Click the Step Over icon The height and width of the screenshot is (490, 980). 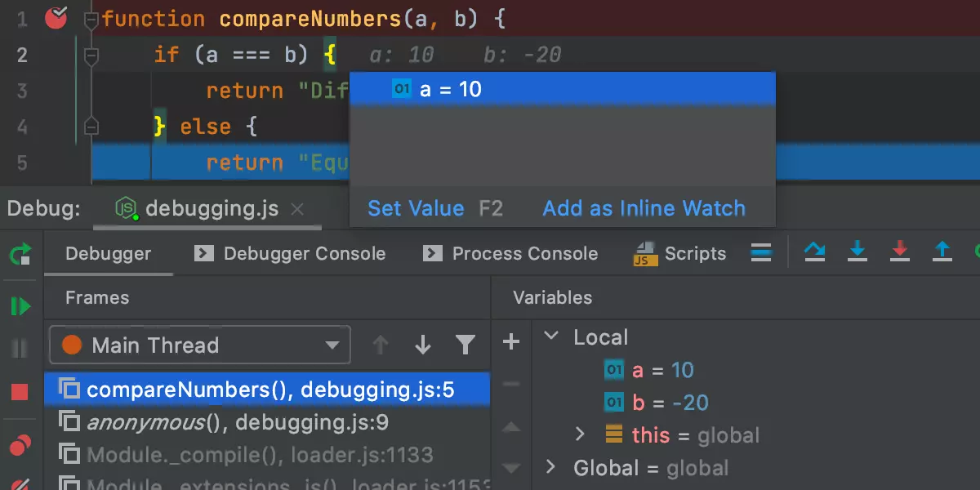click(813, 253)
